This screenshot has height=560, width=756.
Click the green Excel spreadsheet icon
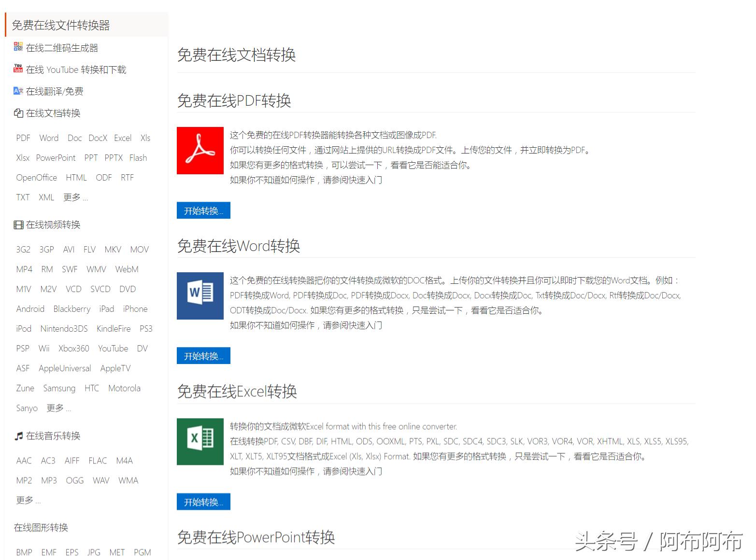point(200,441)
